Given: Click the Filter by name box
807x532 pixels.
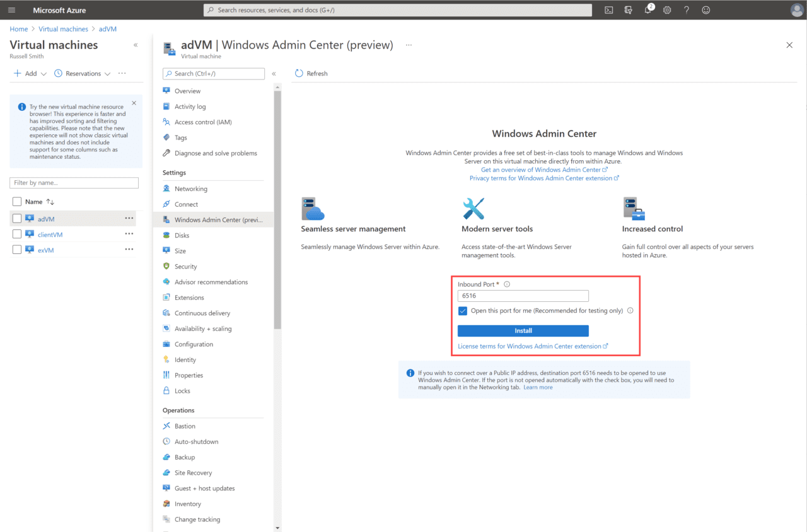Looking at the screenshot, I should (x=74, y=183).
